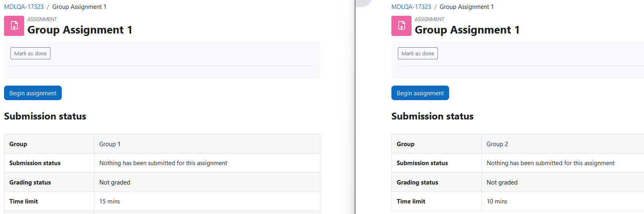Click the ASSIGNMENT label in left window

click(42, 19)
